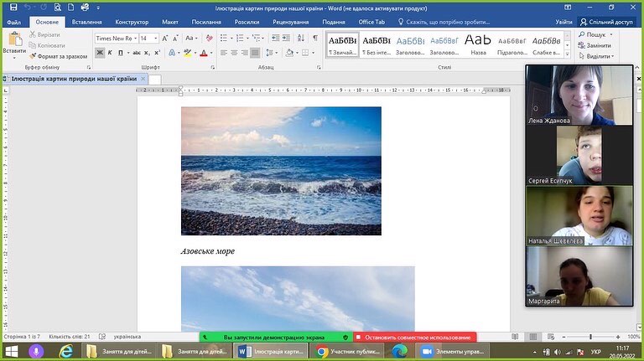
Task: Expand the styles gallery
Action: (567, 54)
